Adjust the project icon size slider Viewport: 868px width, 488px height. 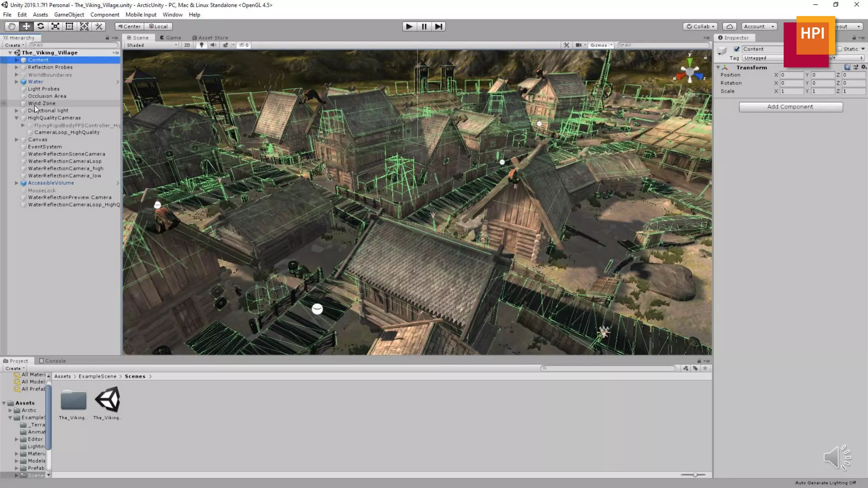pyautogui.click(x=695, y=474)
